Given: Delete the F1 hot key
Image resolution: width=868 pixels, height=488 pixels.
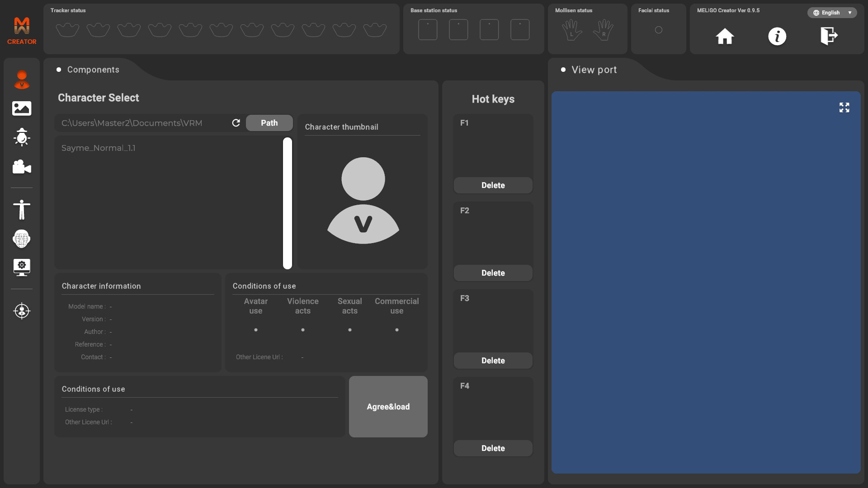Looking at the screenshot, I should 493,185.
